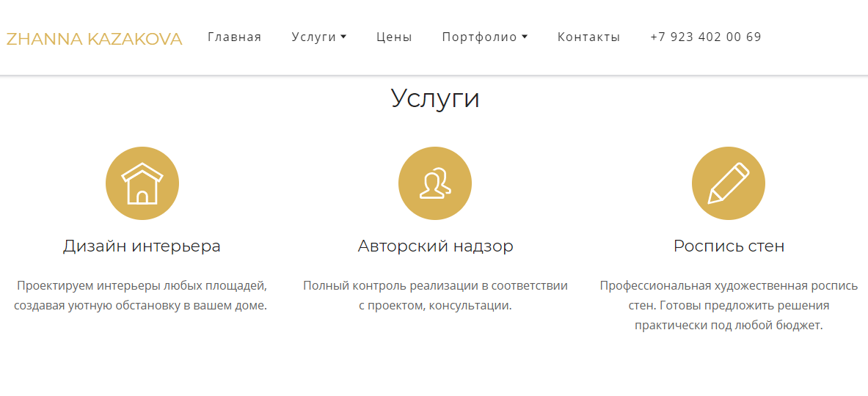Image resolution: width=868 pixels, height=396 pixels.
Task: Click the ZHANNA KAZAKOVA logo
Action: 94,39
